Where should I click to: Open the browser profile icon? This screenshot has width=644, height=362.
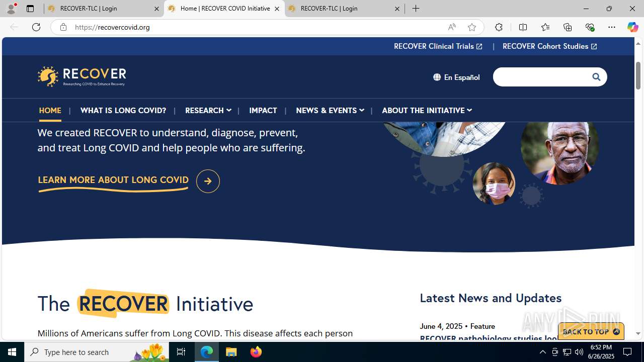[11, 9]
